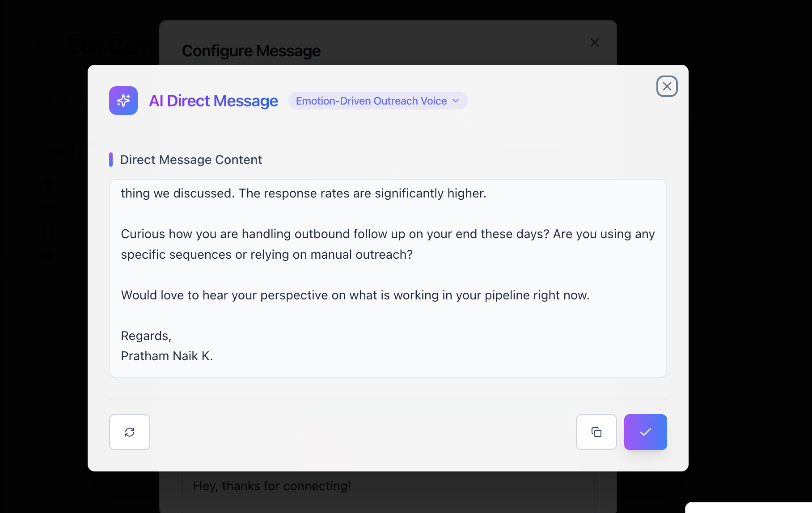
Task: Click into the Direct Message Content text area
Action: click(x=388, y=278)
